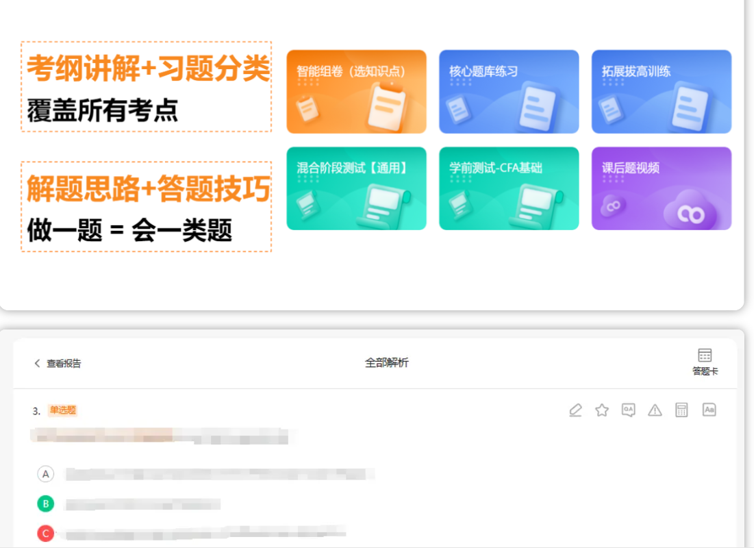The height and width of the screenshot is (548, 756).
Task: Open the 混合阶段测试【通用】card
Action: (356, 188)
